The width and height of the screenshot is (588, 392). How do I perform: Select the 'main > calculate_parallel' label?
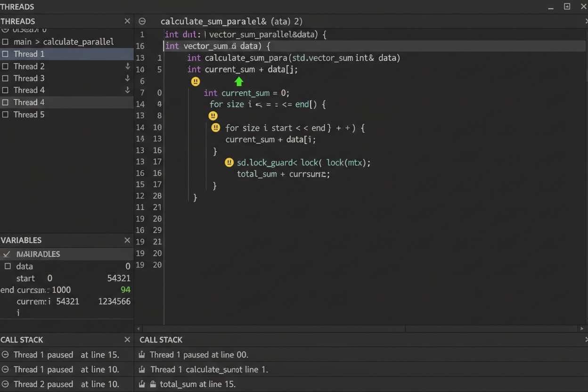click(64, 42)
